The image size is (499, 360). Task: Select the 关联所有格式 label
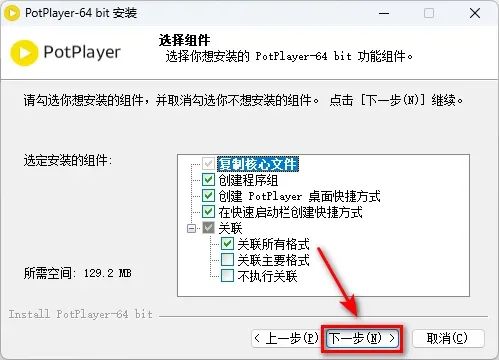[x=273, y=244]
